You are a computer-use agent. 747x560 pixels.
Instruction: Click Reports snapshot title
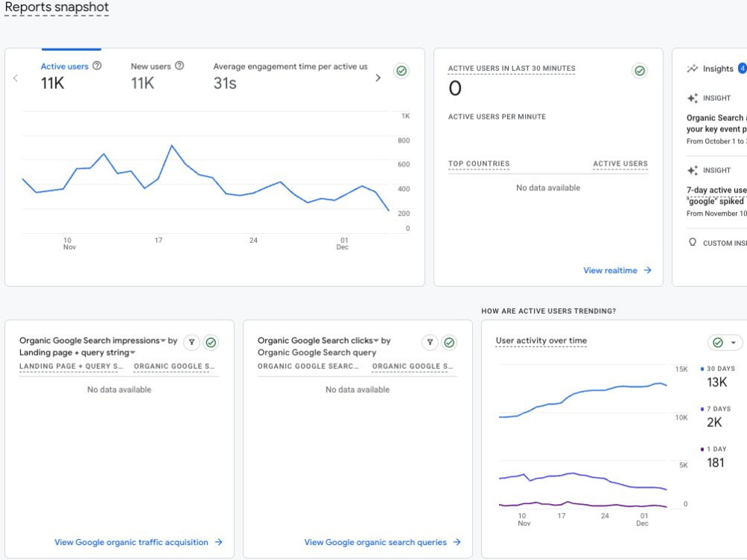click(x=57, y=7)
